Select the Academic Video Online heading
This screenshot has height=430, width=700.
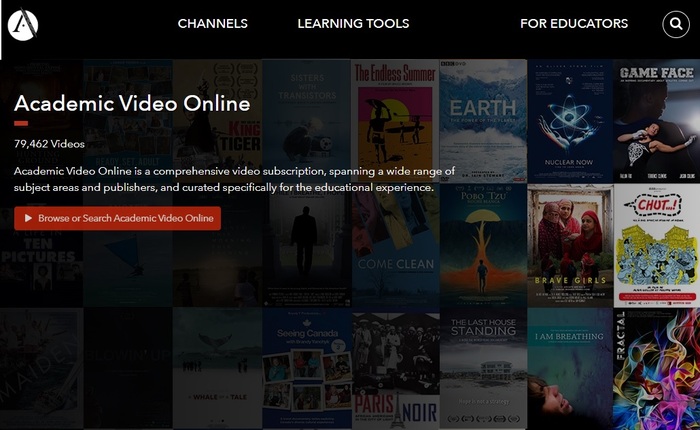click(132, 104)
